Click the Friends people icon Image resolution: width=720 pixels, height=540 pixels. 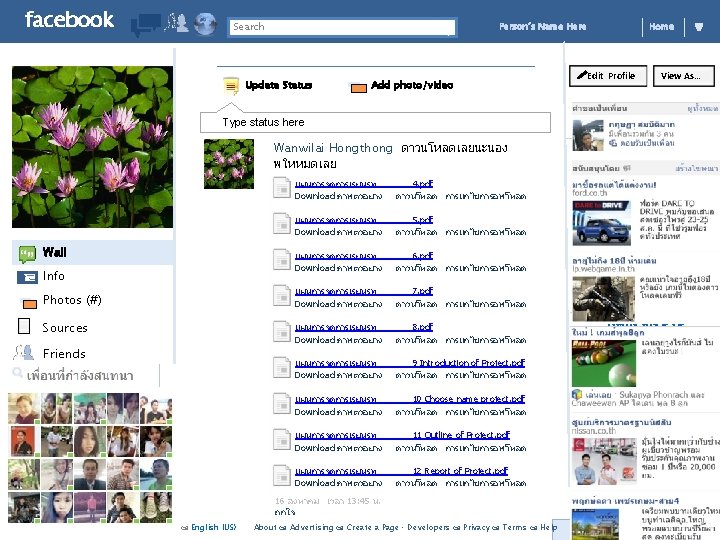[x=23, y=352]
